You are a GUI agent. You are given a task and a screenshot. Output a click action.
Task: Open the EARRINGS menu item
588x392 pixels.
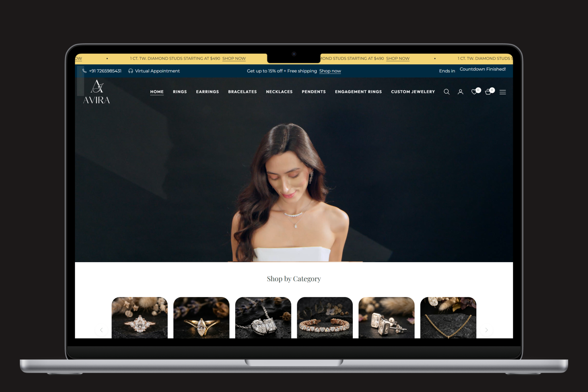207,92
